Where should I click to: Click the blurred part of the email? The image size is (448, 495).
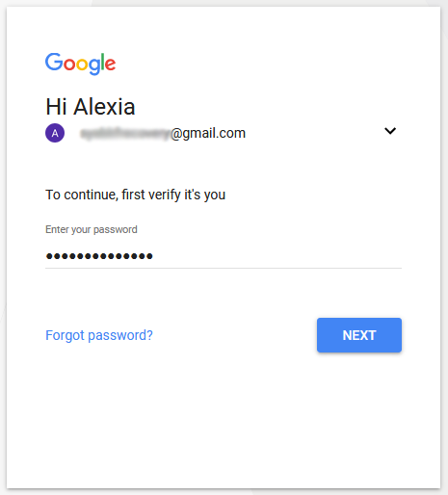(x=124, y=133)
